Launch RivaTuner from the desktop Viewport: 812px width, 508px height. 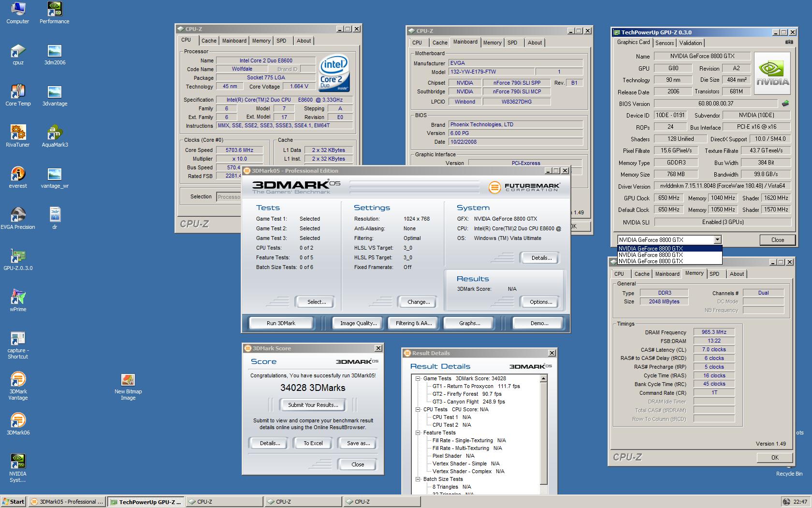tap(18, 136)
